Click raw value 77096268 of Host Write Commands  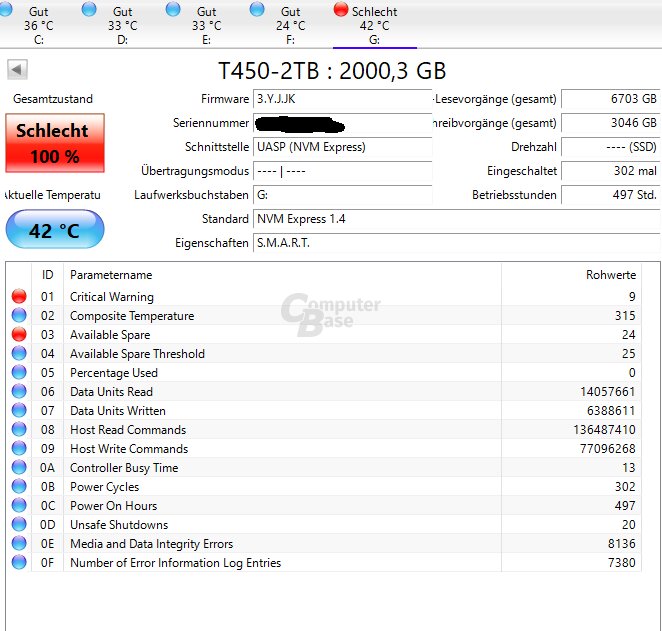coord(608,449)
